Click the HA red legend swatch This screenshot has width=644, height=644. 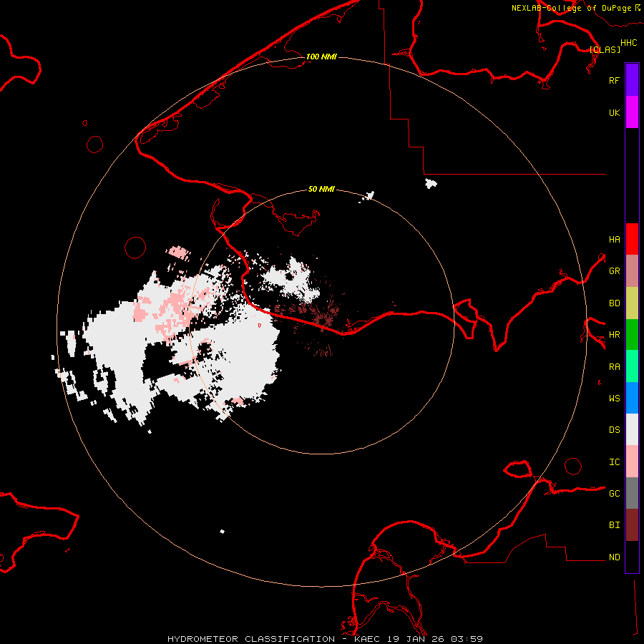[x=632, y=239]
